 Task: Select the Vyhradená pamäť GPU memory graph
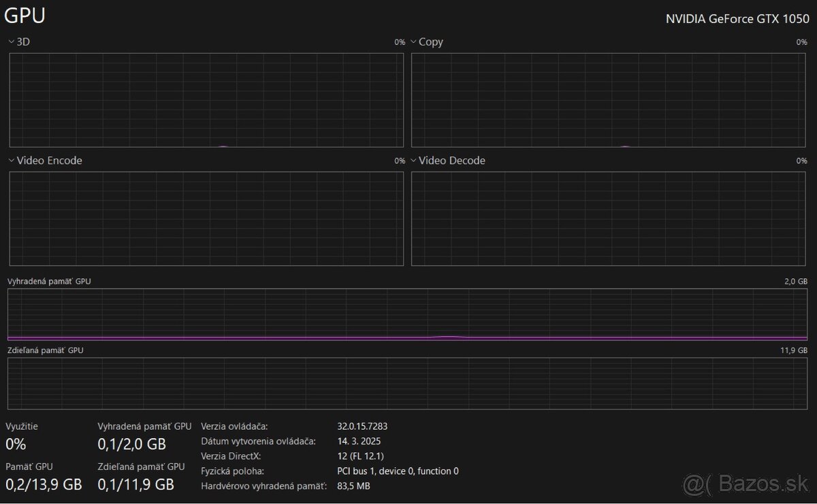pos(407,314)
